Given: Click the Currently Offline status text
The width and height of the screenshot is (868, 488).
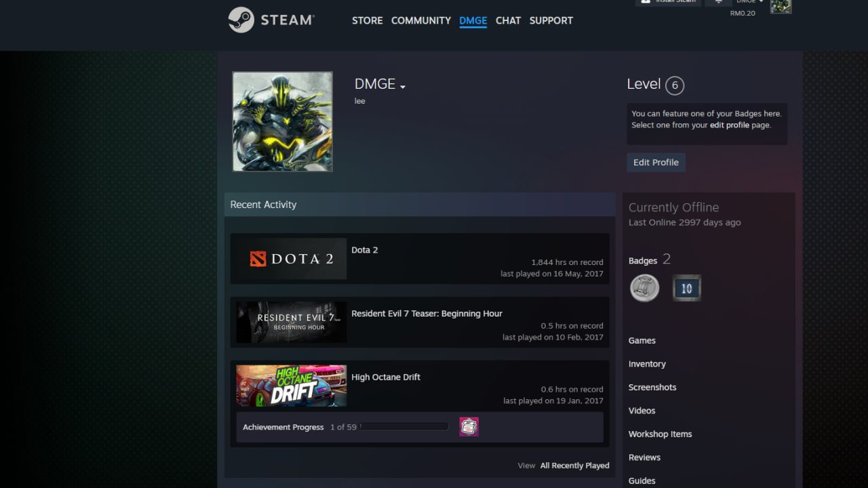Looking at the screenshot, I should point(673,207).
